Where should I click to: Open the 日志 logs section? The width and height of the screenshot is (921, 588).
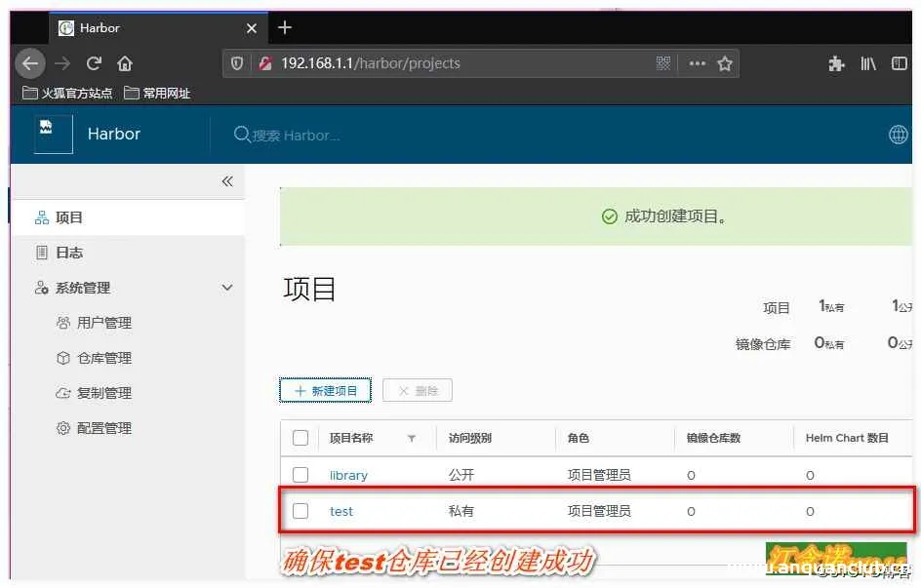pos(68,252)
